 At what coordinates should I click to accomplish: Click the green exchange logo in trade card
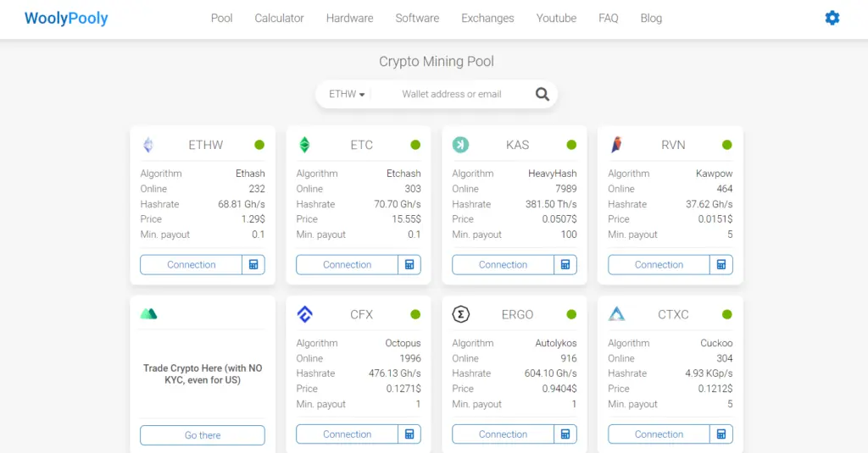148,314
